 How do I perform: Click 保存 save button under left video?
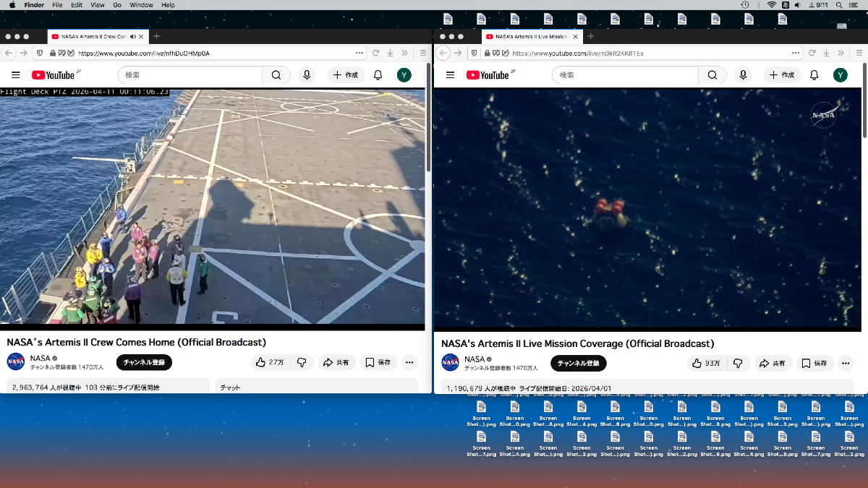click(x=378, y=362)
